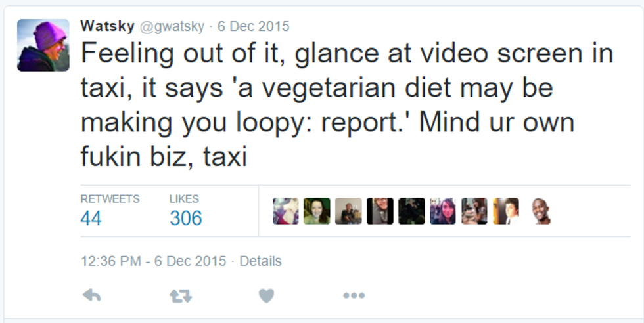This screenshot has width=644, height=323.
Task: Open the three-dot more options menu
Action: (354, 296)
